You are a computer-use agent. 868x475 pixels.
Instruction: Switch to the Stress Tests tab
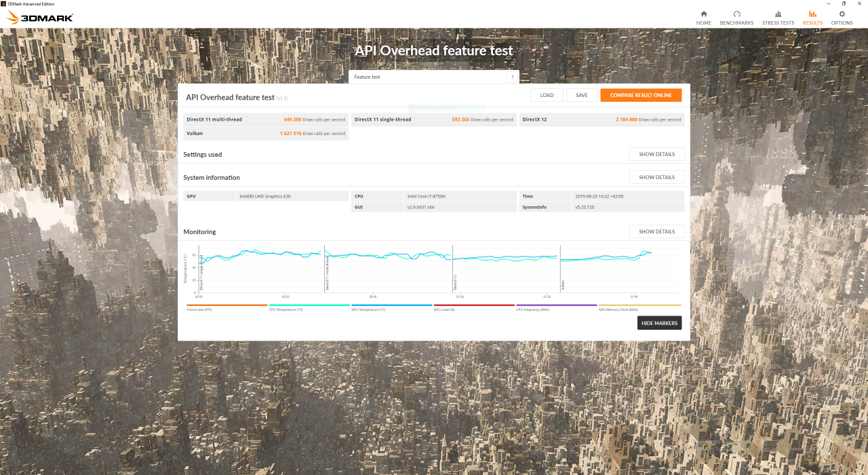(778, 18)
